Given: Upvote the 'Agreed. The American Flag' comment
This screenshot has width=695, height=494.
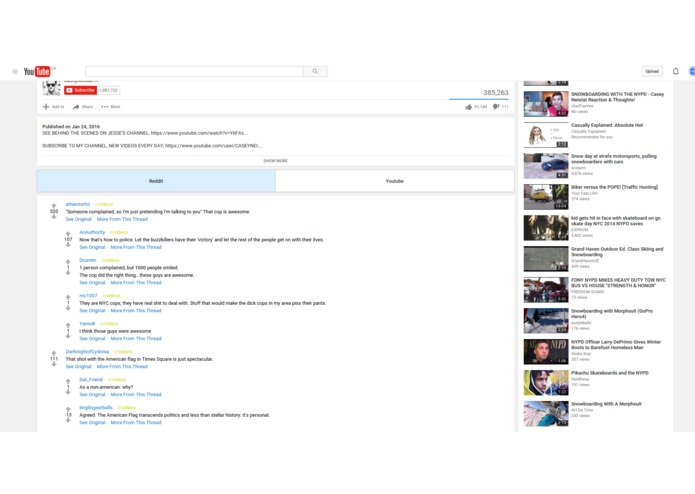Looking at the screenshot, I should click(68, 409).
